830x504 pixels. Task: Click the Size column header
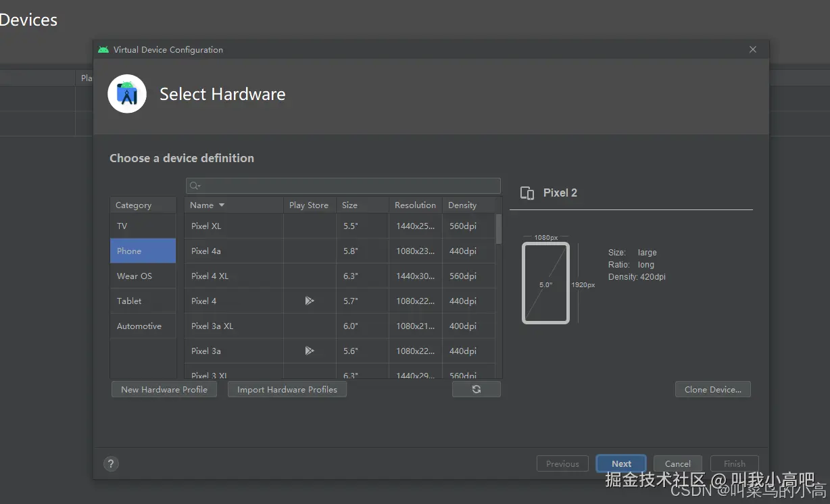pyautogui.click(x=362, y=205)
